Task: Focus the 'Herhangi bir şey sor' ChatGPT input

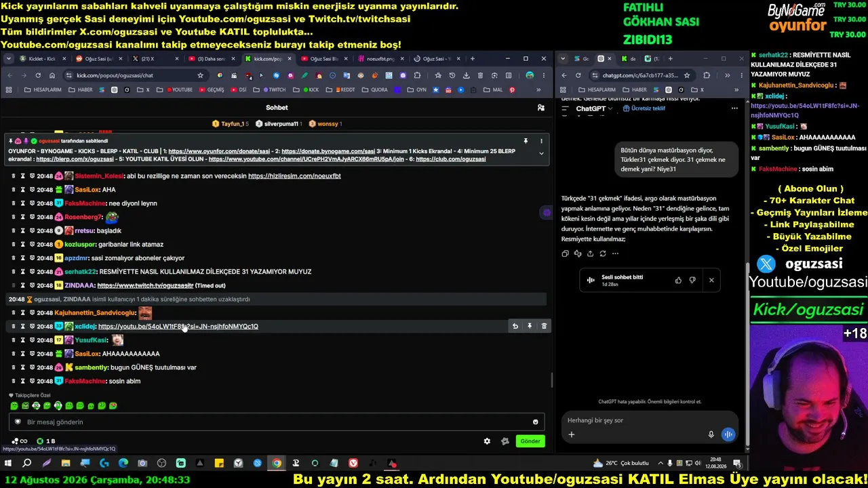Action: tap(649, 420)
